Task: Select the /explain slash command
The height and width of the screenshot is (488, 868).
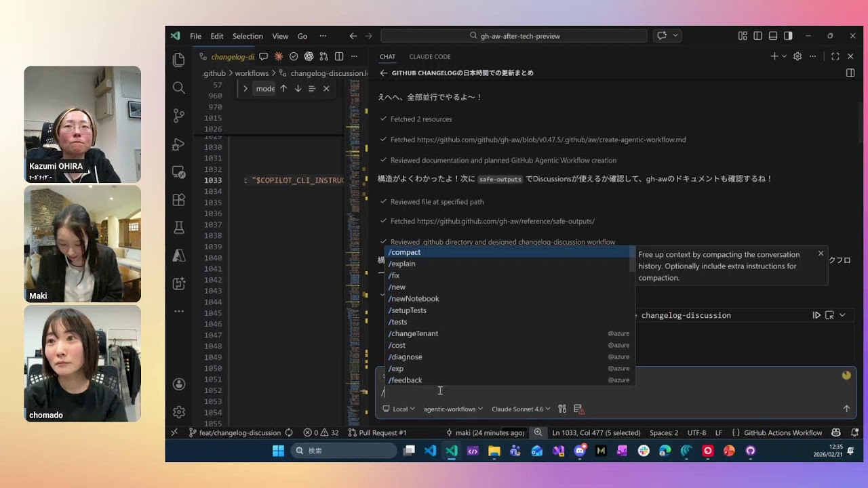Action: tap(509, 264)
